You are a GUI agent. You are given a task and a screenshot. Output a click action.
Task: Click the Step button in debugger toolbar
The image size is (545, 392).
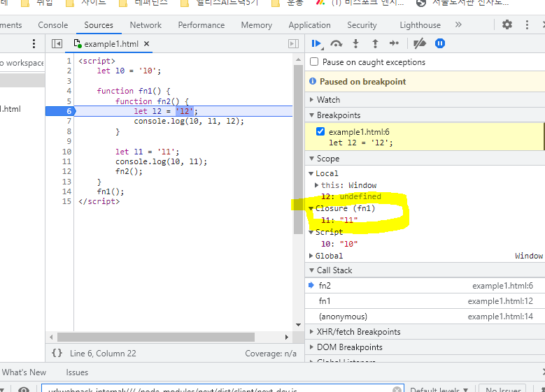(394, 43)
